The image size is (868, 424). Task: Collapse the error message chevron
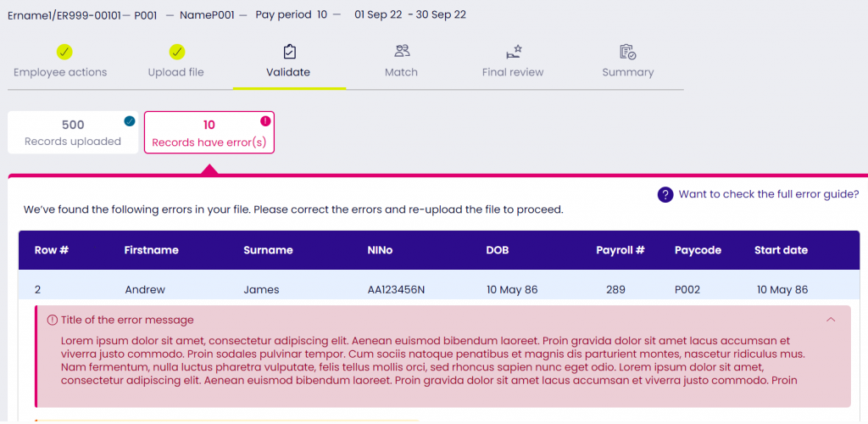pyautogui.click(x=831, y=320)
